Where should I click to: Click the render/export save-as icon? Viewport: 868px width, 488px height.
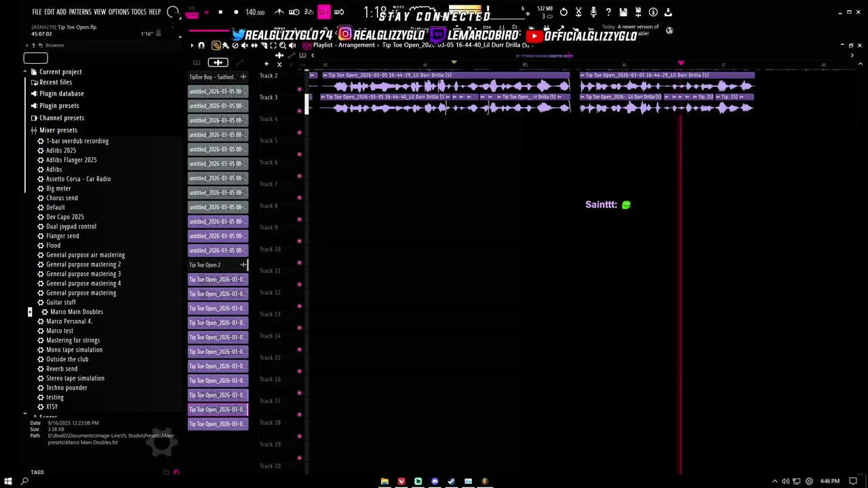638,12
